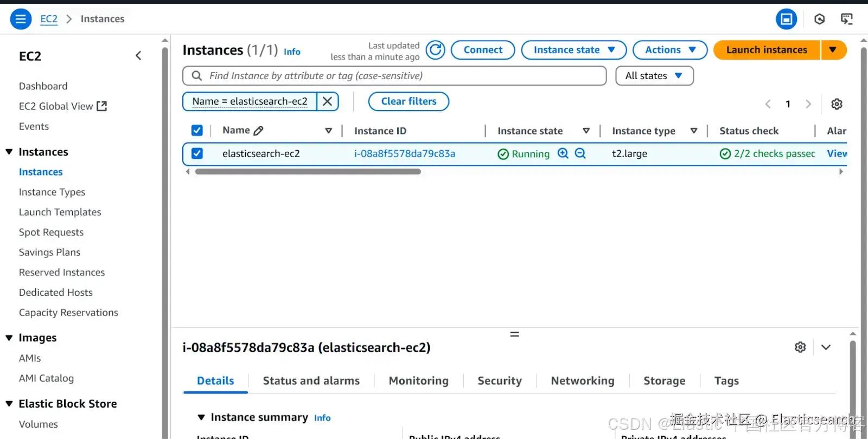Open Dedicated Hosts in the sidebar
The image size is (868, 439).
pyautogui.click(x=56, y=292)
